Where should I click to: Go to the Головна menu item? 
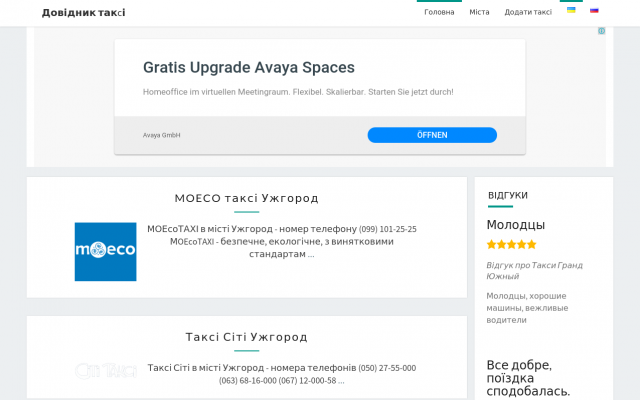439,12
